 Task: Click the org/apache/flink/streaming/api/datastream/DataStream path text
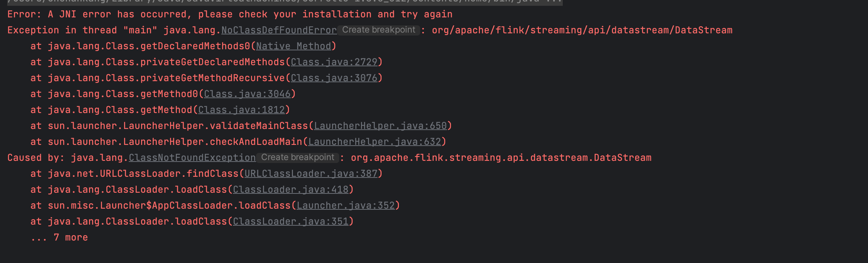click(x=582, y=30)
